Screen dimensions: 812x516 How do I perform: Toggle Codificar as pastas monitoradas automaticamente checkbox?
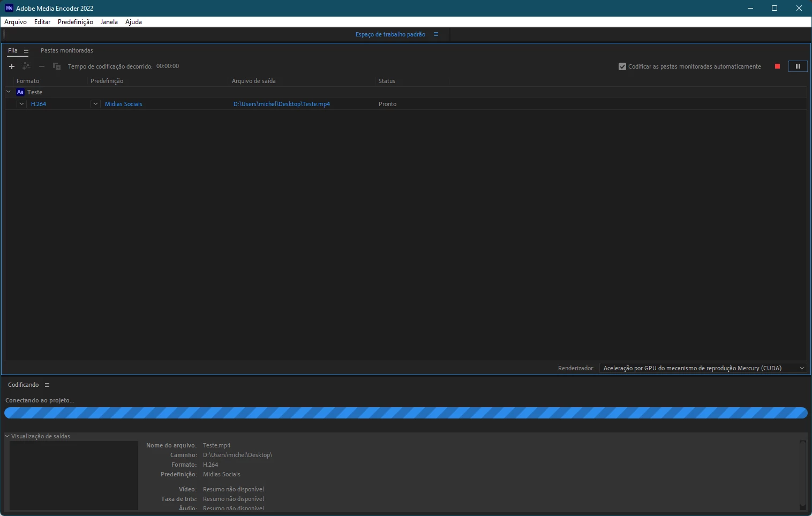point(622,66)
